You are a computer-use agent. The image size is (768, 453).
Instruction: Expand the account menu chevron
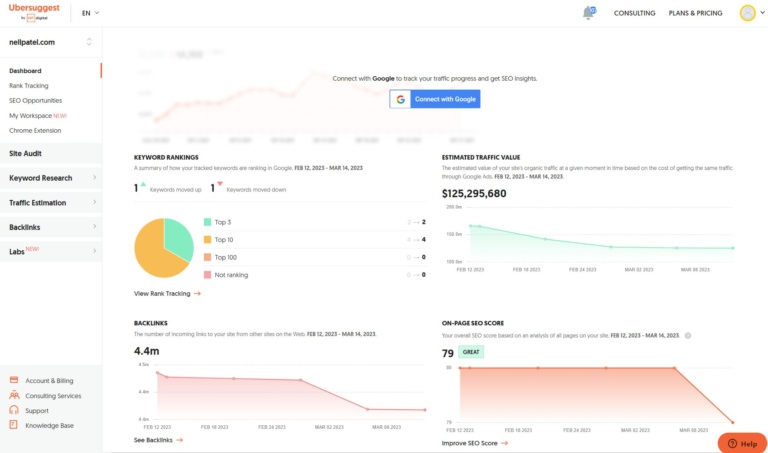pyautogui.click(x=762, y=13)
